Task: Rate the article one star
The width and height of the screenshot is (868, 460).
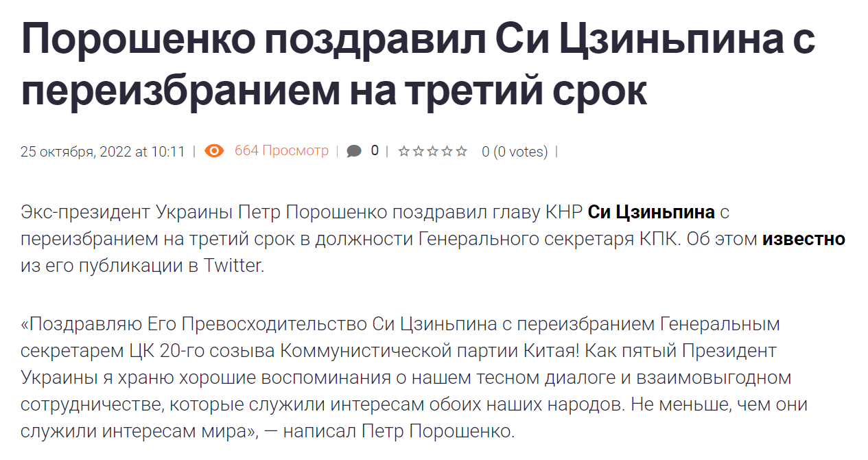Action: [x=403, y=151]
